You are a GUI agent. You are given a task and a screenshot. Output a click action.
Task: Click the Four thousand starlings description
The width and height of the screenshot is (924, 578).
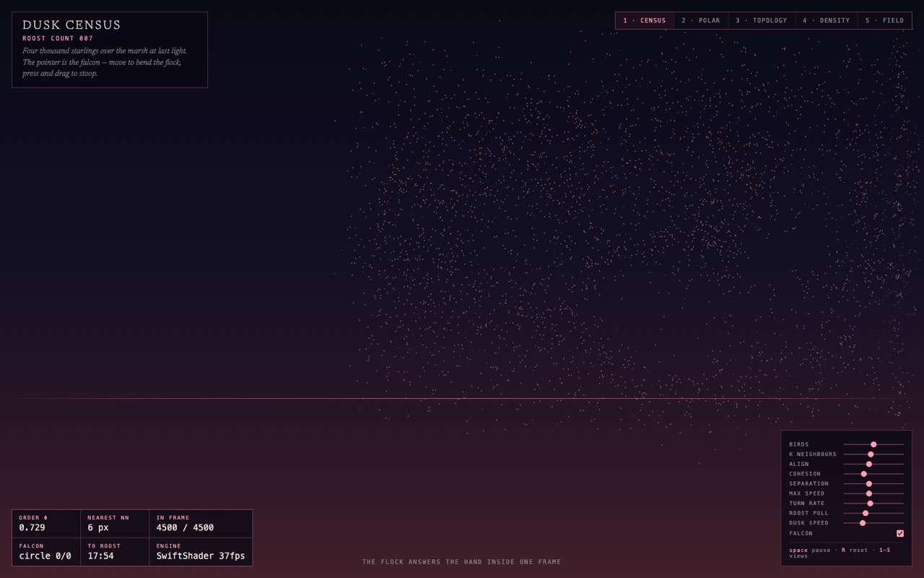(105, 62)
